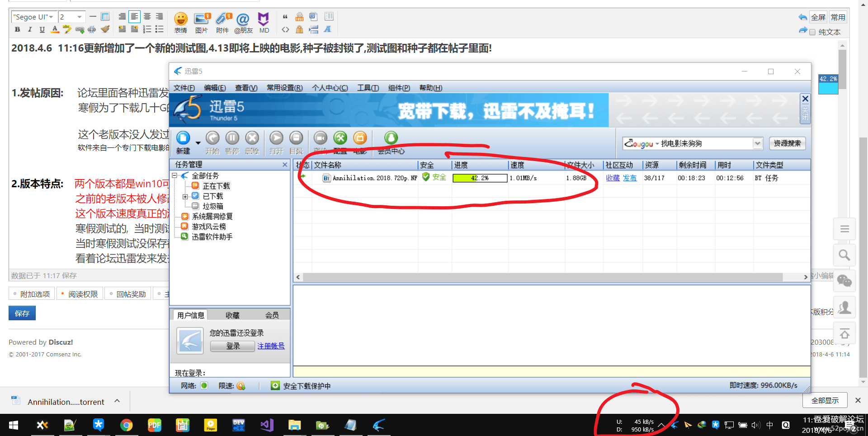Screen dimensions: 868x436
Task: Click the 删除 delete icon in Thunder toolbar
Action: click(x=252, y=138)
